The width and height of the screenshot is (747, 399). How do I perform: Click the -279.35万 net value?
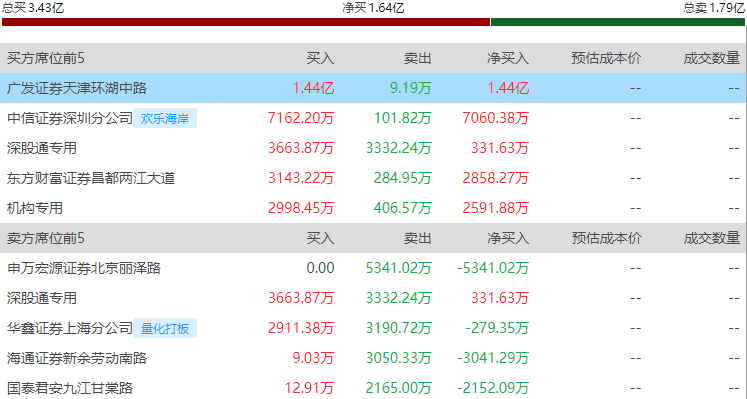tap(497, 328)
